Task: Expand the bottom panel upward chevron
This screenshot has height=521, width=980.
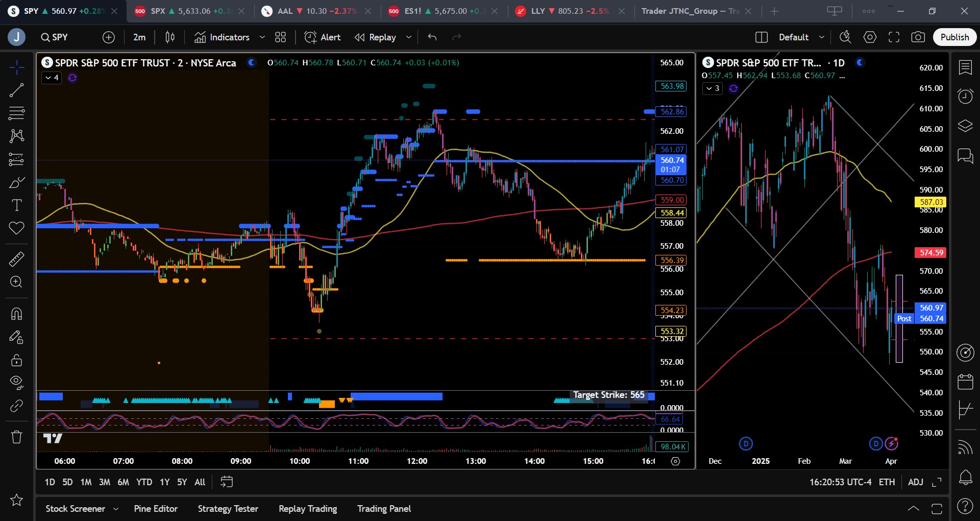Action: (914, 509)
